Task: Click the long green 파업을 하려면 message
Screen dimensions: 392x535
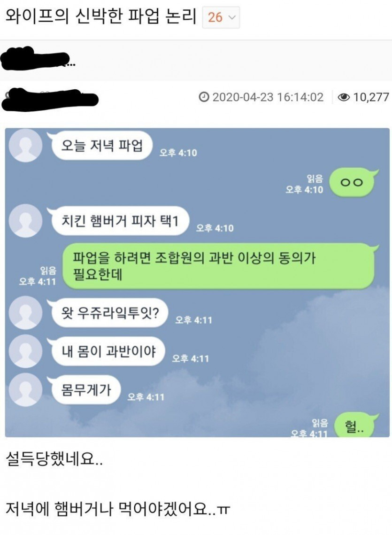Action: [220, 266]
